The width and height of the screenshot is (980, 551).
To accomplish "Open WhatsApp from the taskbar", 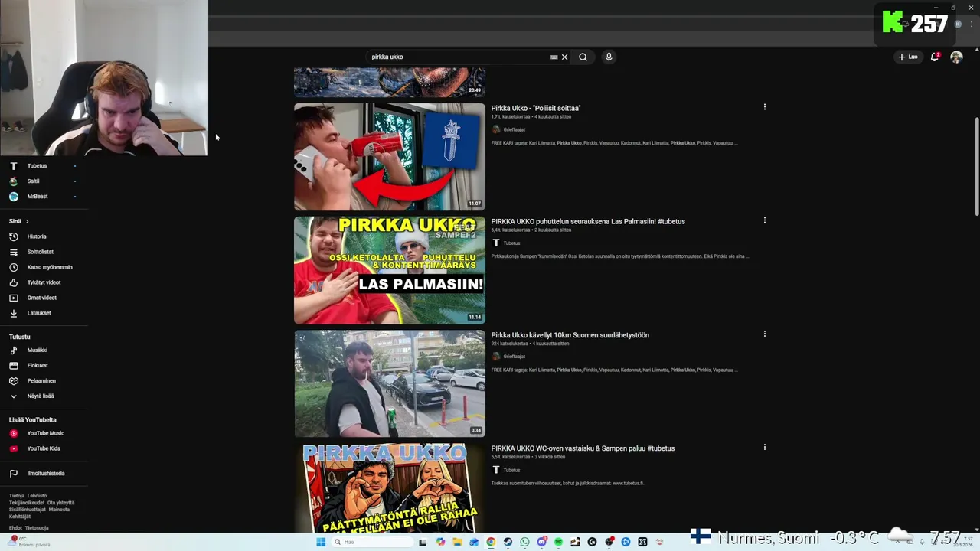I will click(524, 542).
